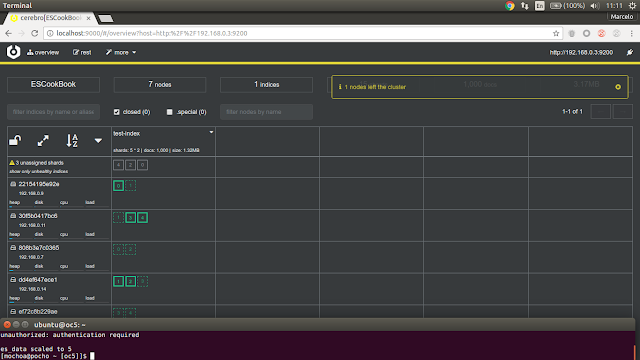
Task: Click the 7 nodes stat button
Action: pos(160,84)
